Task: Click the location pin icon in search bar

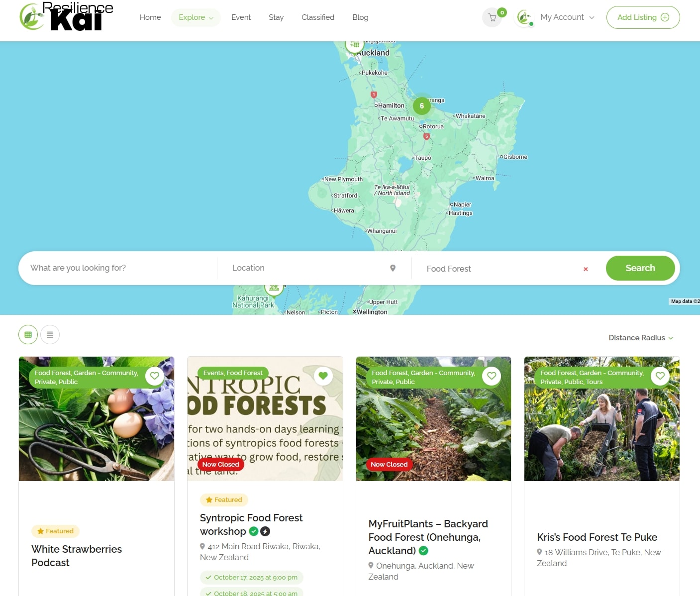Action: (x=393, y=268)
